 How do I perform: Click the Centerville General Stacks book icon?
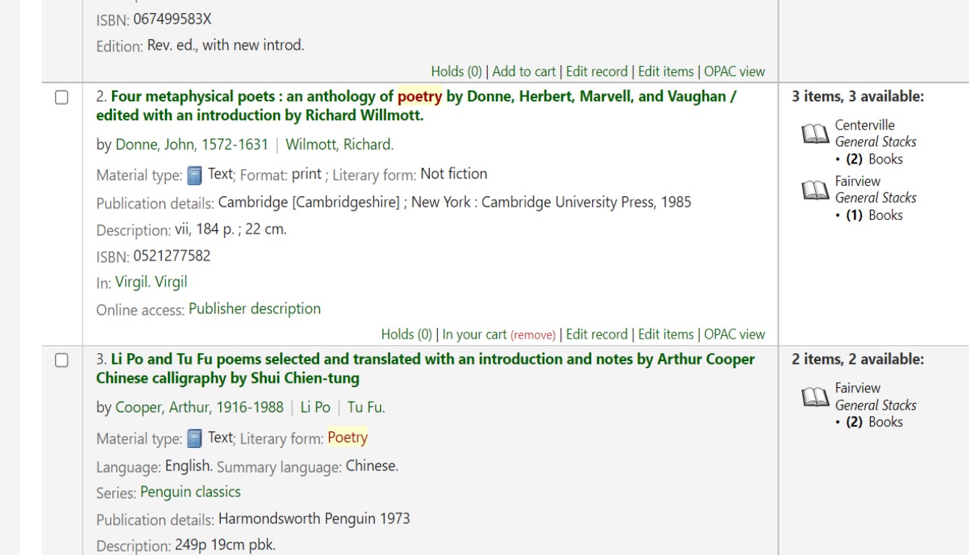[815, 134]
